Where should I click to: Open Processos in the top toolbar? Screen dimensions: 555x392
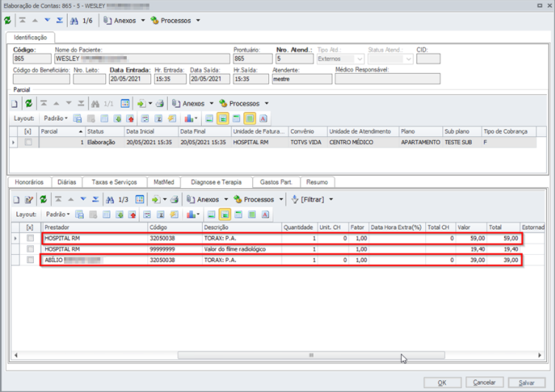pyautogui.click(x=171, y=21)
